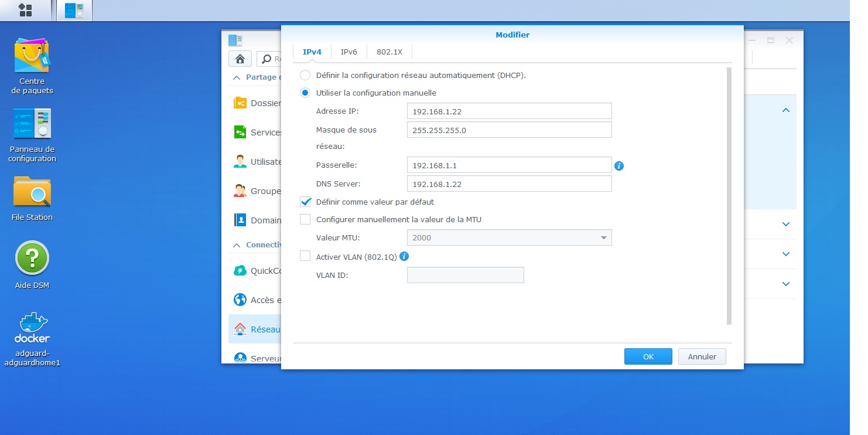Screen dimensions: 868x435
Task: Collapse the Connectivité sidebar section
Action: coord(237,245)
